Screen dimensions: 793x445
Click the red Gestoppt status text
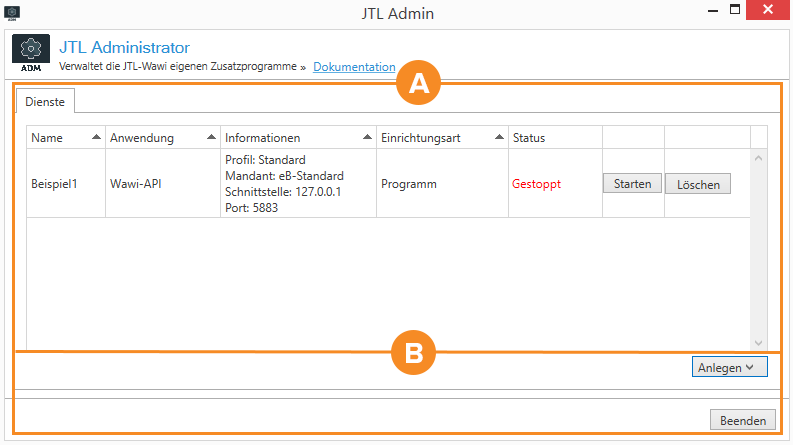536,184
